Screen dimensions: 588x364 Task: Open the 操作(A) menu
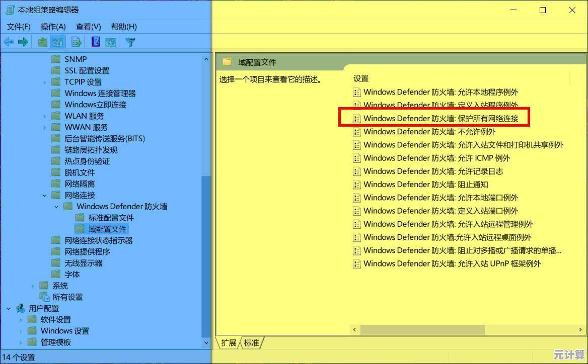53,26
